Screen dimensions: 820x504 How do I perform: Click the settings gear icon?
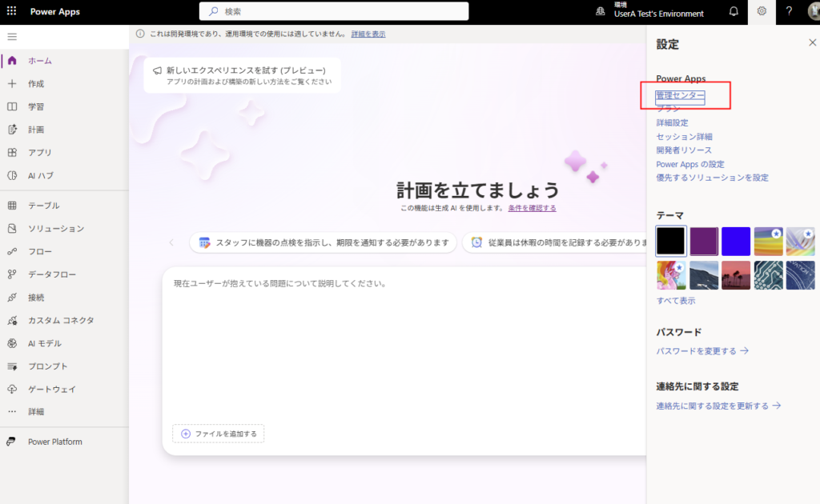point(762,12)
